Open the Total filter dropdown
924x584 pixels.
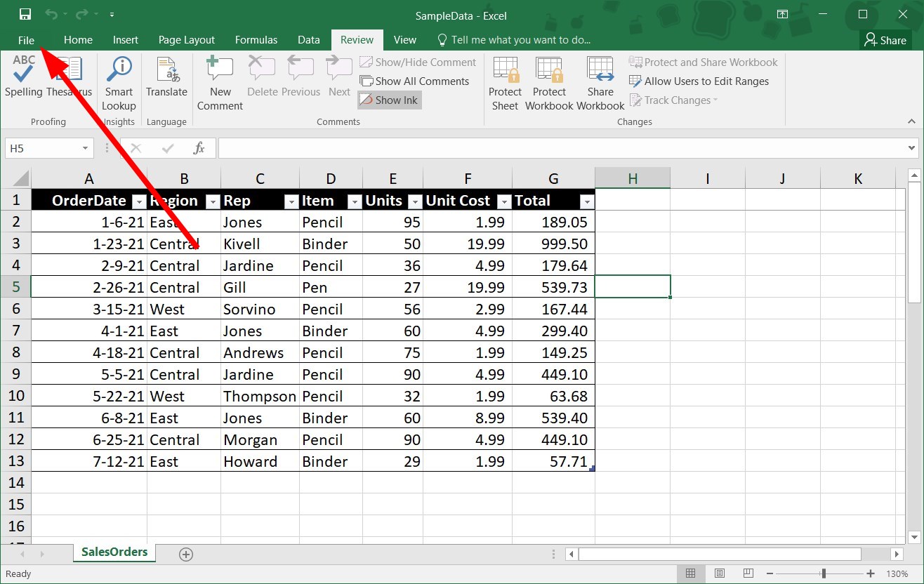click(587, 202)
